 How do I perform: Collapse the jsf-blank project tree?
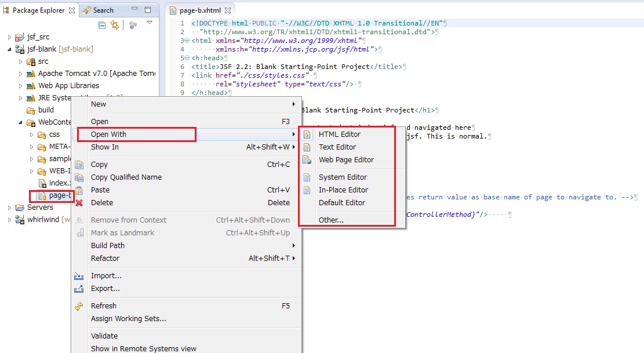[9, 49]
